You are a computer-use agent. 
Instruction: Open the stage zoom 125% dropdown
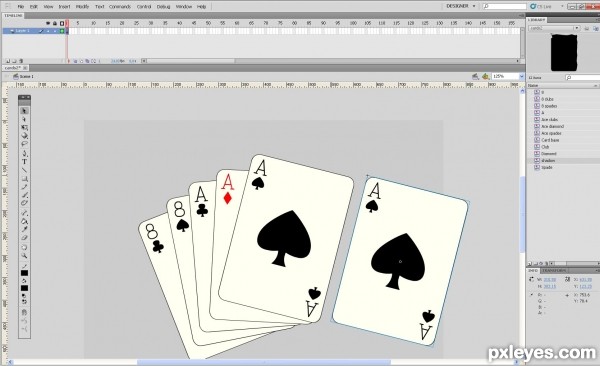(521, 77)
